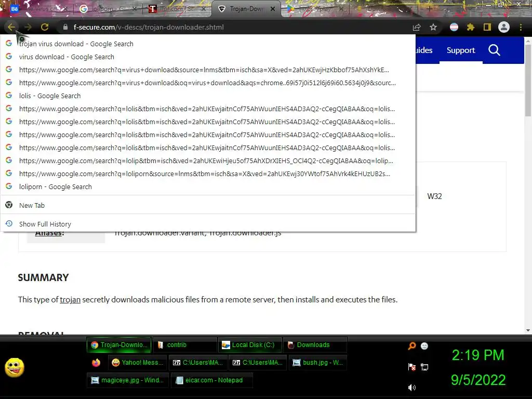532x399 pixels.
Task: Click the page vertical scrollbar thumb
Action: coord(528,81)
